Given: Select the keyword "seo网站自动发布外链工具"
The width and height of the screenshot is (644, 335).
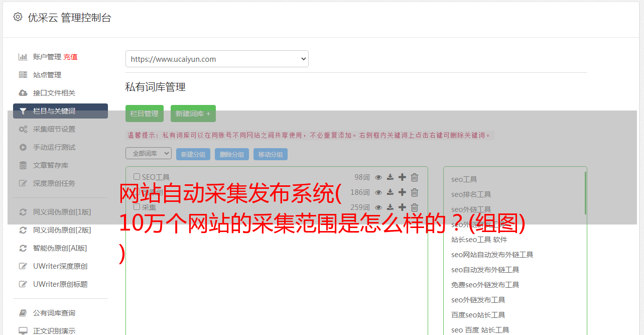Looking at the screenshot, I should click(492, 255).
